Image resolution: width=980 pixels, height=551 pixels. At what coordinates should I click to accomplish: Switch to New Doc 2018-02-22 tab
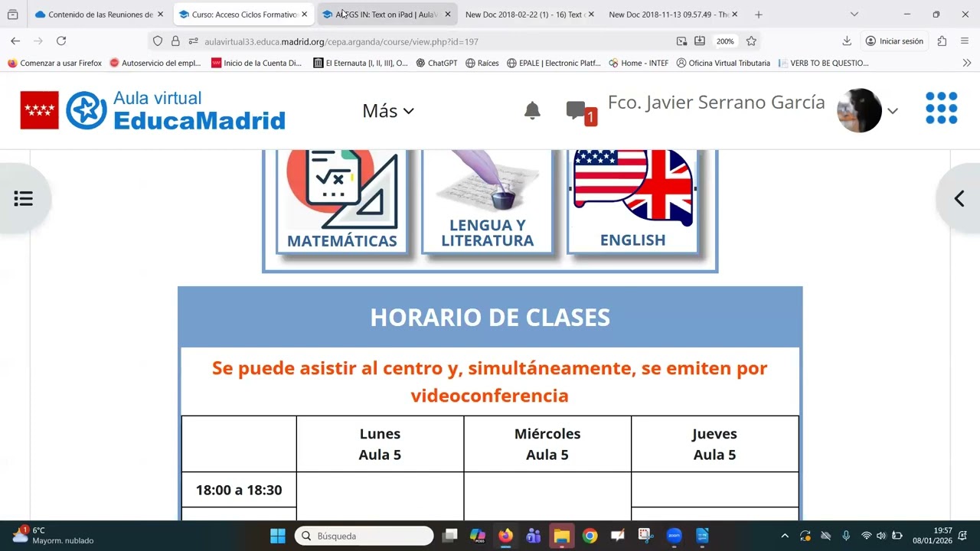coord(528,15)
